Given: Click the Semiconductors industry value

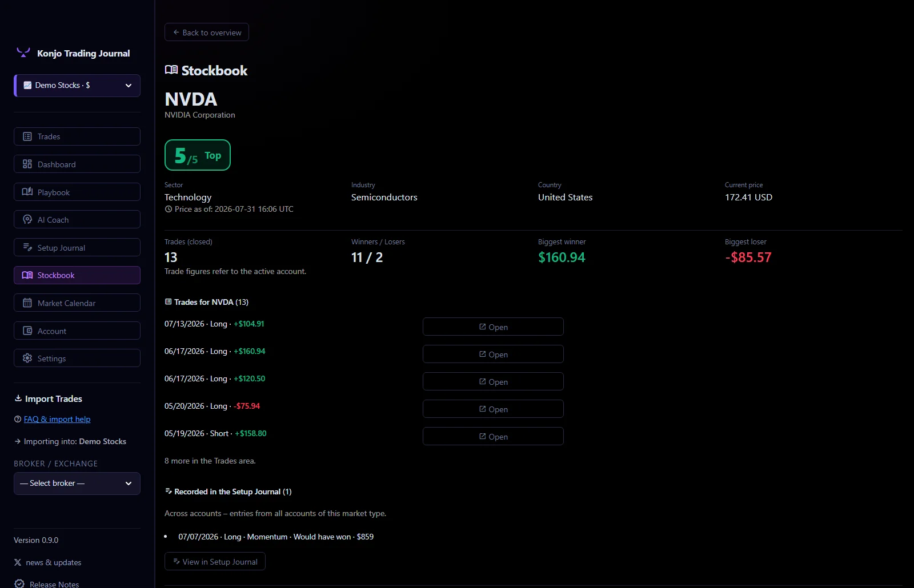Looking at the screenshot, I should pyautogui.click(x=384, y=197).
